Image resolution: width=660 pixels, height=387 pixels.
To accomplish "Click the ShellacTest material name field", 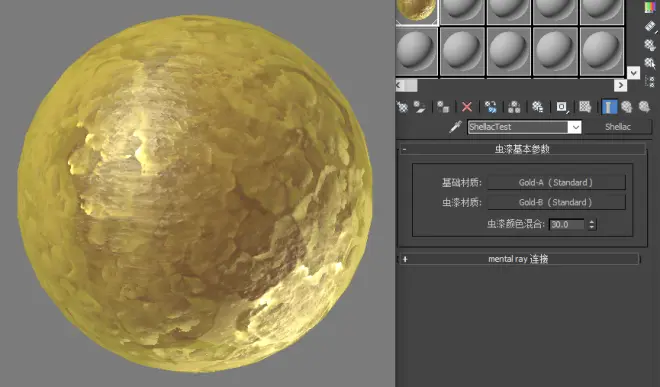I will tap(518, 127).
